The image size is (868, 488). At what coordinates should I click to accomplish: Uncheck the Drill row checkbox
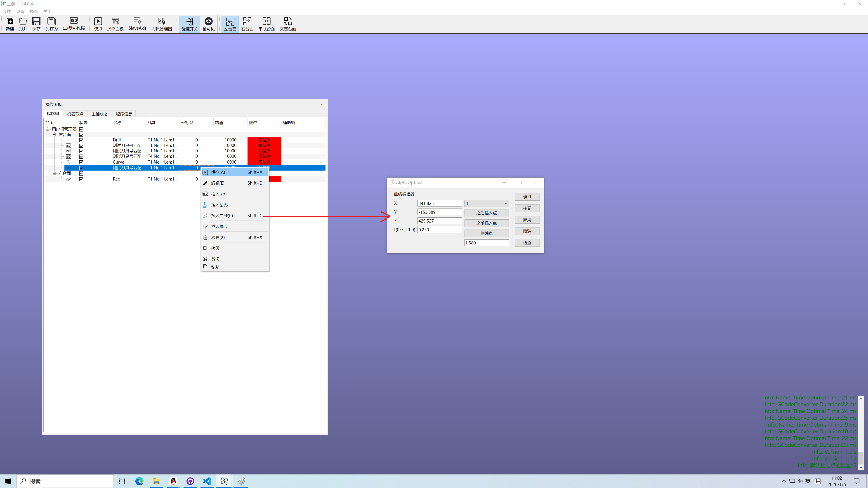81,140
